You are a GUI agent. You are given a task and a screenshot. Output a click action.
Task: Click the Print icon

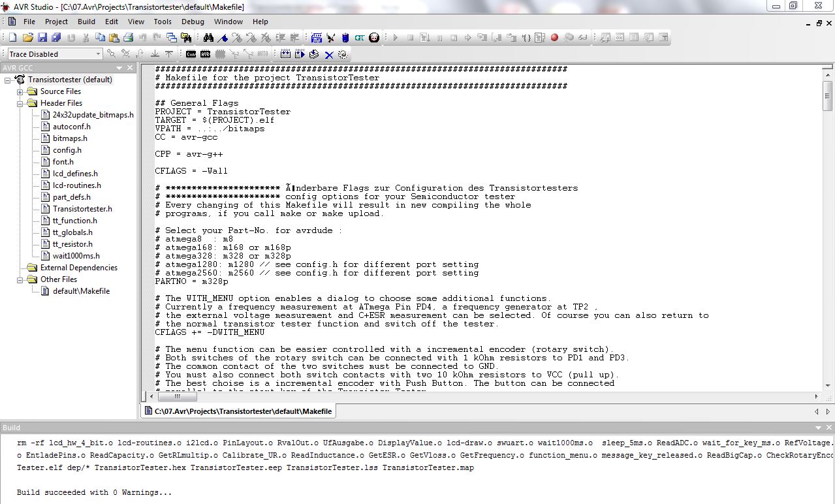click(x=129, y=38)
